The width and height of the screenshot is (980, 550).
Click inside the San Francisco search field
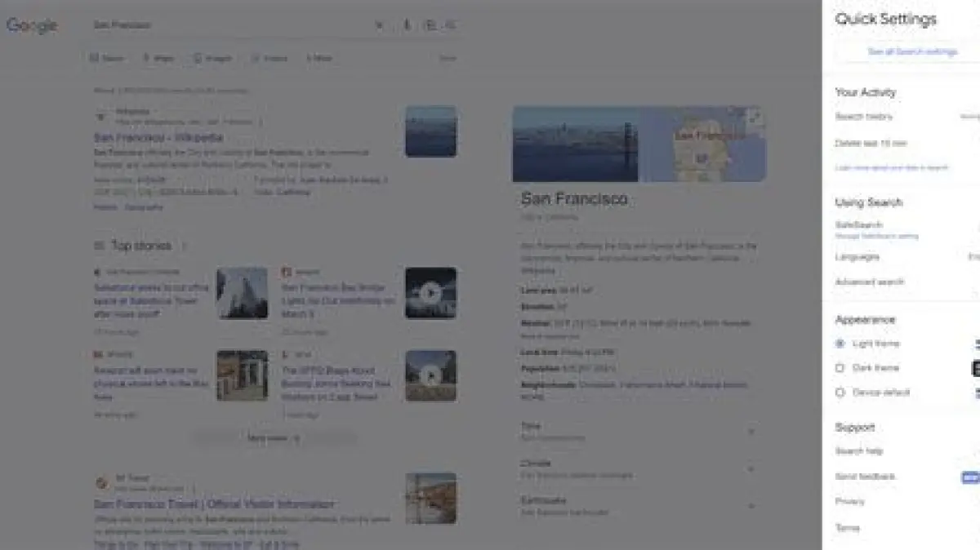[229, 25]
